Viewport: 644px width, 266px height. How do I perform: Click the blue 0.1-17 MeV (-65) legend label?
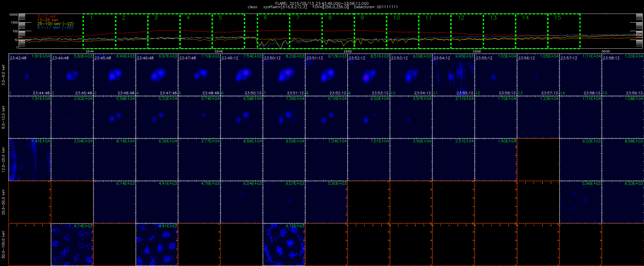(x=55, y=27)
